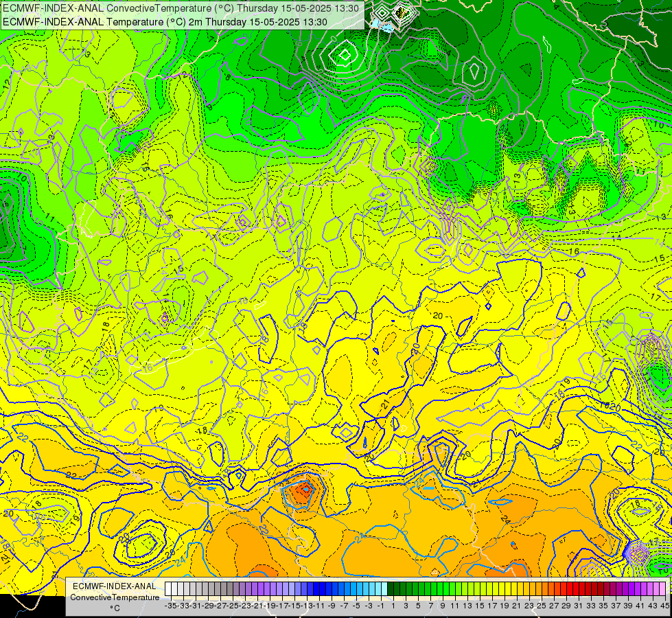Click the legend's ConvectiveTemperature label
The image size is (672, 618).
coord(115,597)
